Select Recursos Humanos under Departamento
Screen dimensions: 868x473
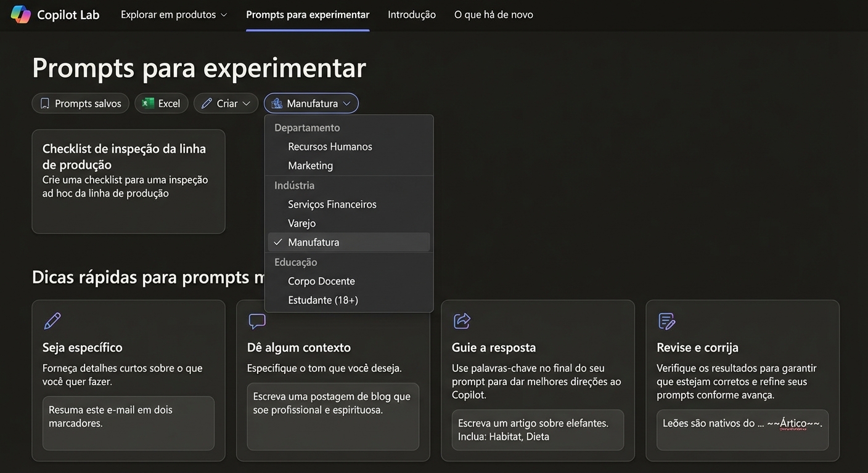coord(330,146)
